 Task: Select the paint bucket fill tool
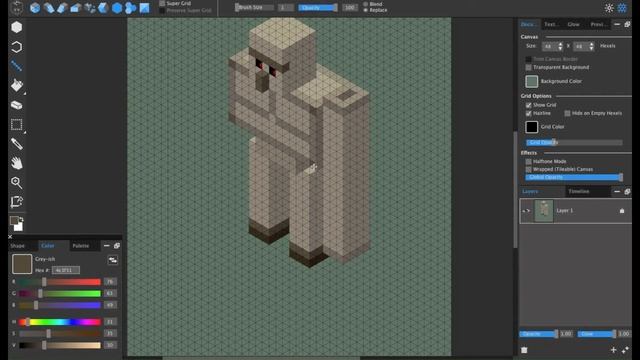pyautogui.click(x=16, y=85)
